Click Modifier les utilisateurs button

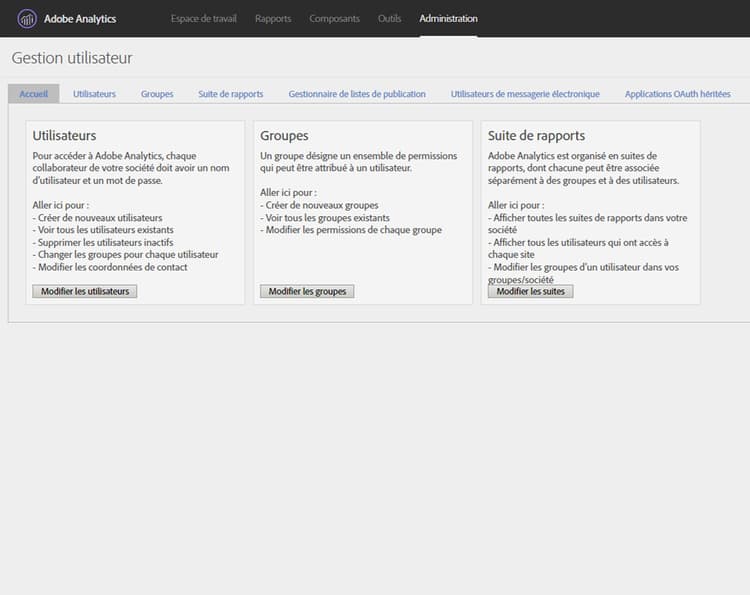[x=85, y=291]
